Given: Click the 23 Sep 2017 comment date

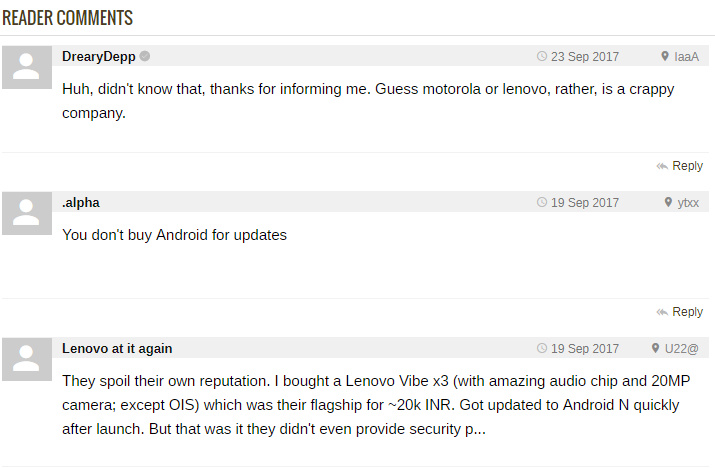Looking at the screenshot, I should coord(585,57).
